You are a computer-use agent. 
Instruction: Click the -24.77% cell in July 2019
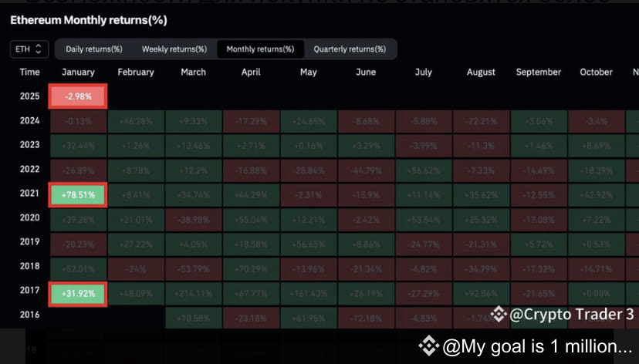tap(424, 244)
